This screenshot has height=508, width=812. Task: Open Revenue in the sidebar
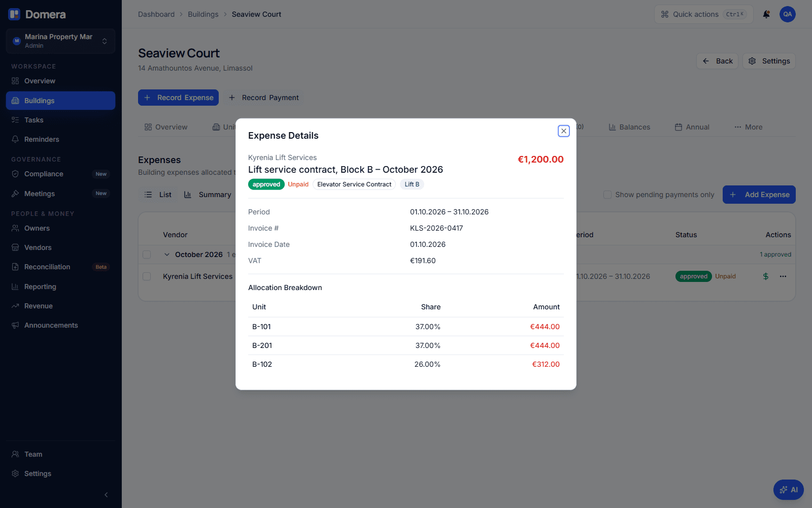tap(61, 306)
